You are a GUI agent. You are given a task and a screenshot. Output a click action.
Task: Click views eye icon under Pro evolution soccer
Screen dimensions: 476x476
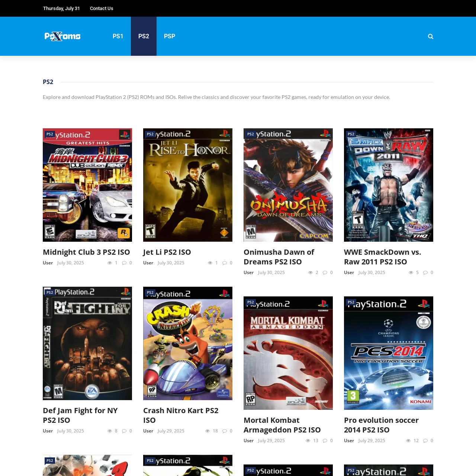408,441
